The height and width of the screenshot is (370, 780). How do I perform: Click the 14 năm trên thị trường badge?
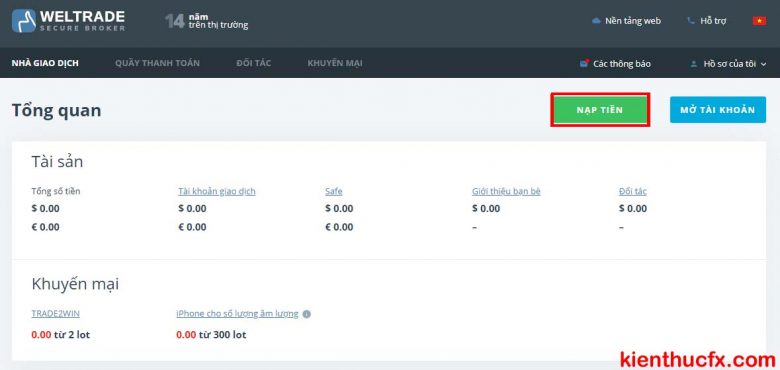[x=206, y=21]
